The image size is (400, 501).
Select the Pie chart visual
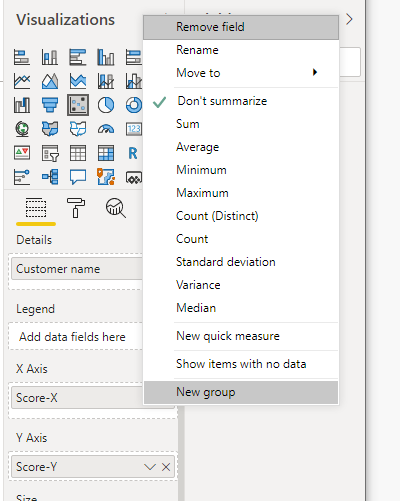[x=106, y=105]
